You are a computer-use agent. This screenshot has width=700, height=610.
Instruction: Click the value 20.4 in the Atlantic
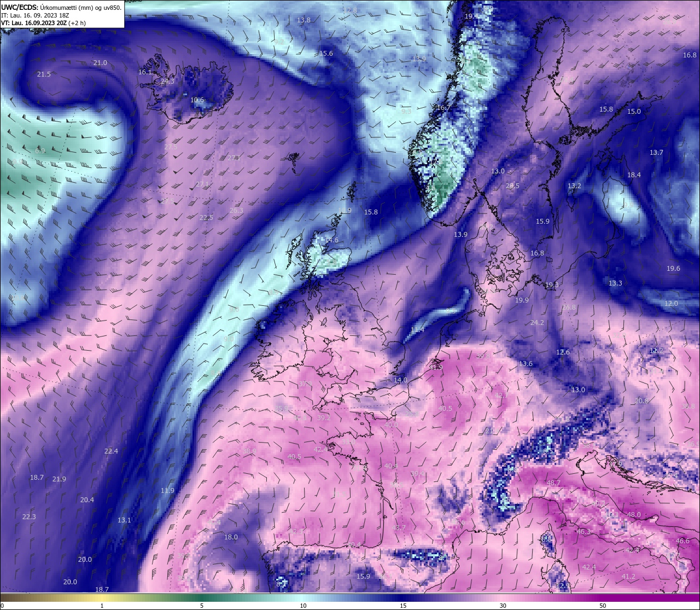click(87, 500)
